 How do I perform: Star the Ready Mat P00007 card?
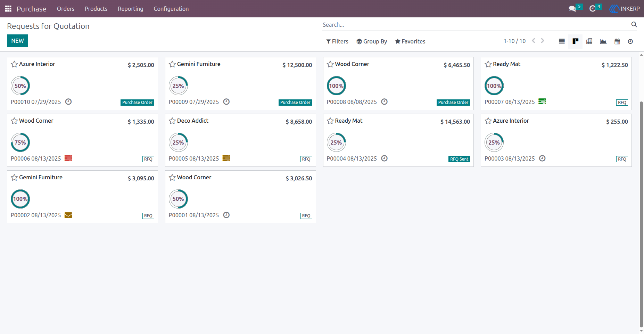click(488, 64)
